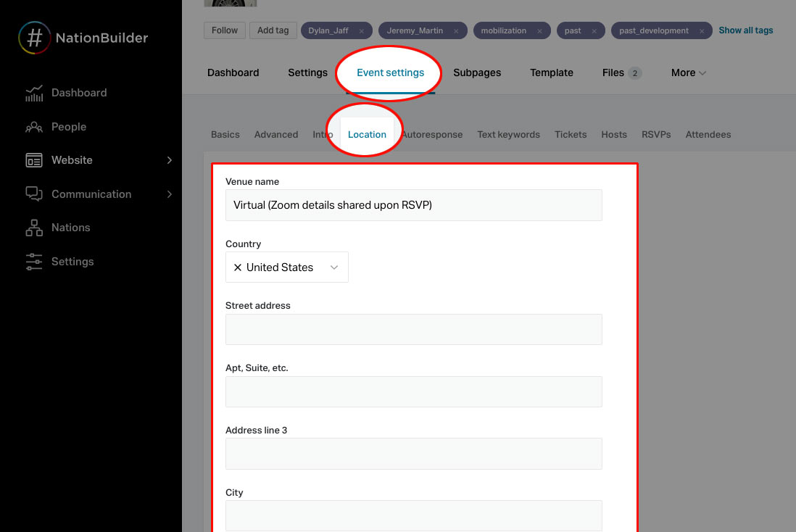This screenshot has height=532, width=796.
Task: Open the Attendees tab
Action: (x=708, y=134)
